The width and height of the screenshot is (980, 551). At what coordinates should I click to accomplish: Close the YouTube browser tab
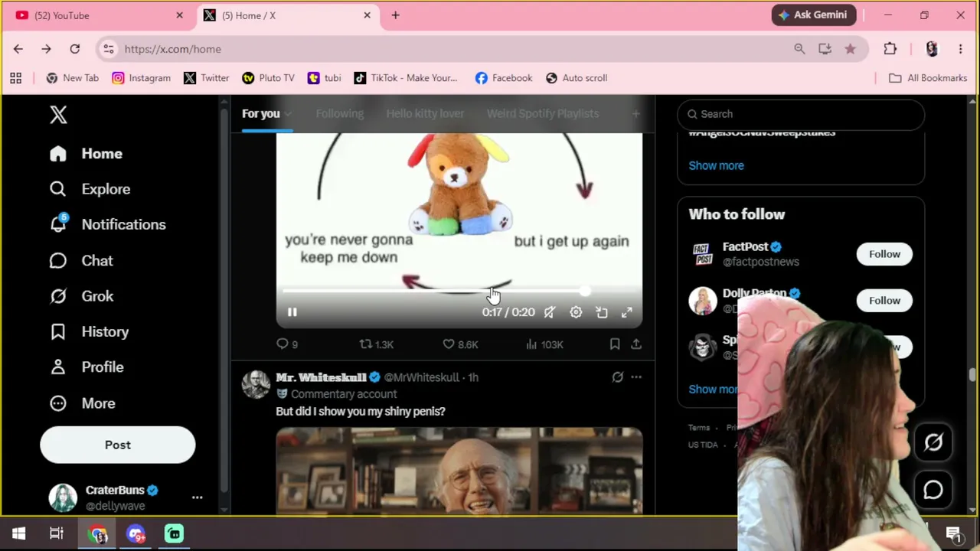[x=179, y=15]
